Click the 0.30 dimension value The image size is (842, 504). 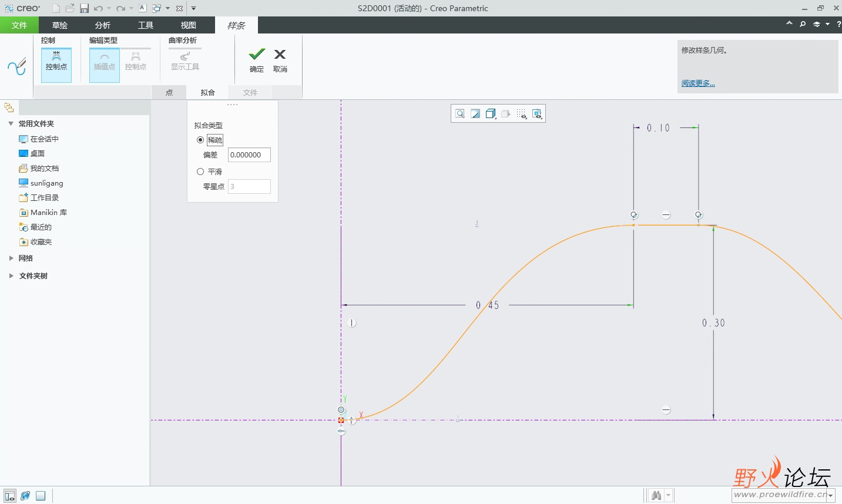pyautogui.click(x=713, y=323)
